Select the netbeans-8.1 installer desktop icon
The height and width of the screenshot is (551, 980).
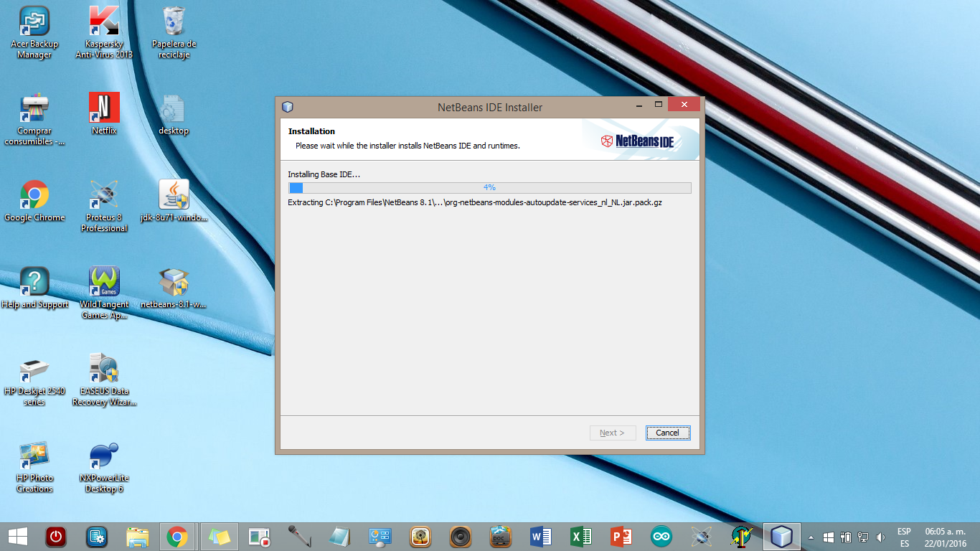click(x=174, y=288)
